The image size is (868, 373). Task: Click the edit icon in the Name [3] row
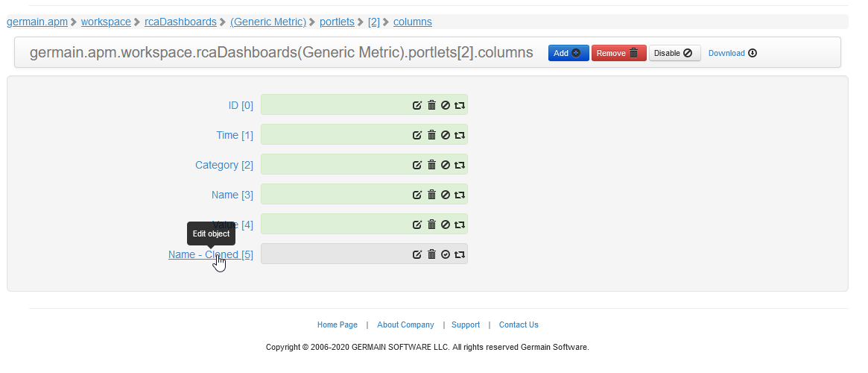pyautogui.click(x=417, y=195)
